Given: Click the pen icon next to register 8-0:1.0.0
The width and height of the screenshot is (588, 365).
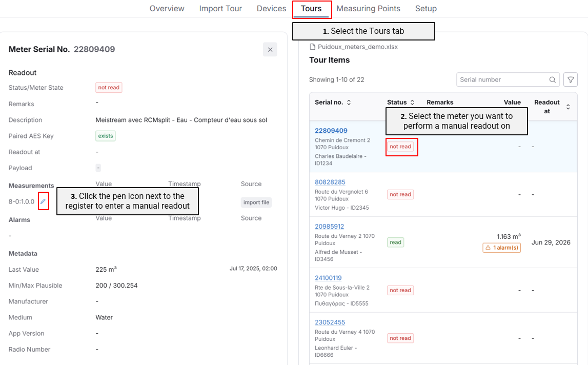Looking at the screenshot, I should tap(43, 201).
